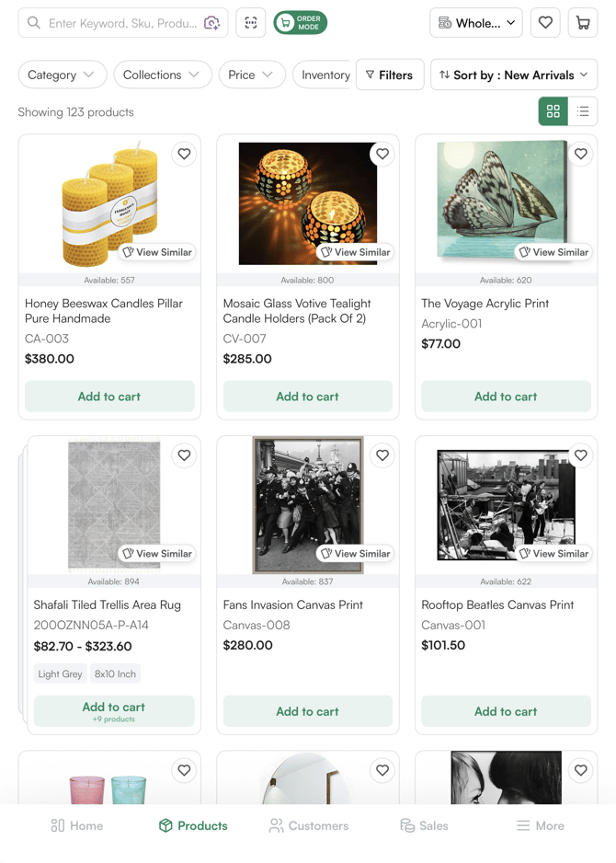Screen dimensions: 616x863
Task: Go to the Customers tab
Action: pyautogui.click(x=309, y=825)
